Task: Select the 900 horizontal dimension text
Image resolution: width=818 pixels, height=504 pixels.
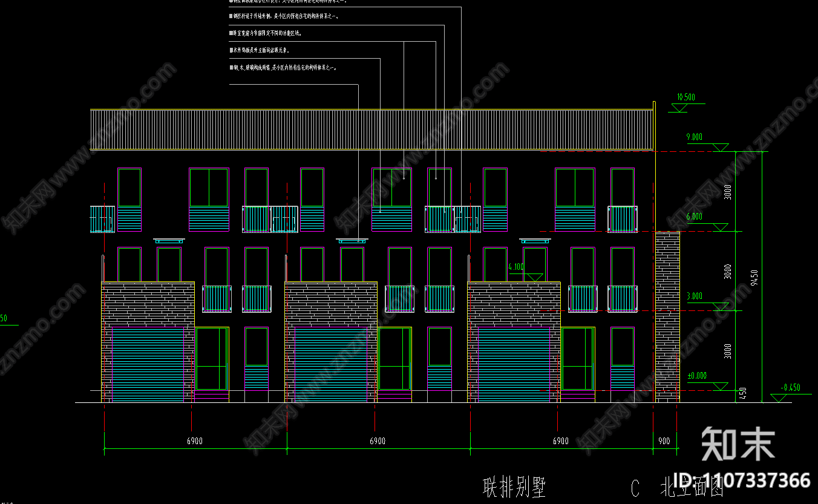Action: [x=664, y=441]
